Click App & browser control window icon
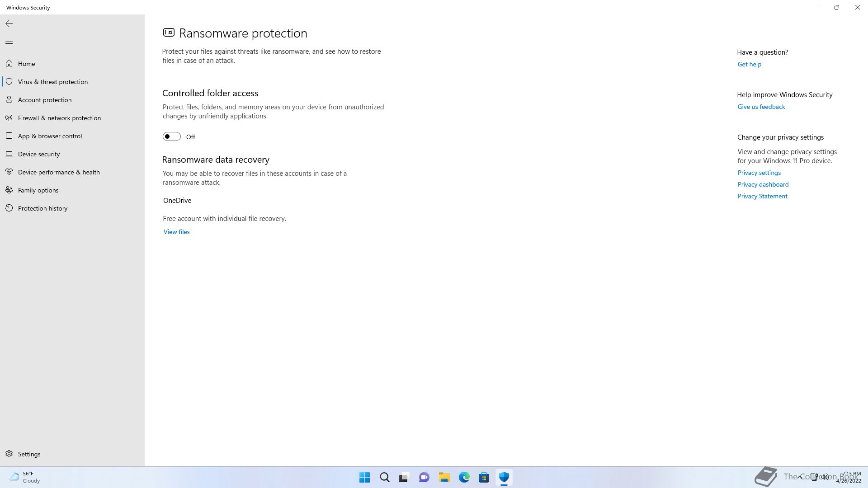The height and width of the screenshot is (488, 868). [9, 136]
